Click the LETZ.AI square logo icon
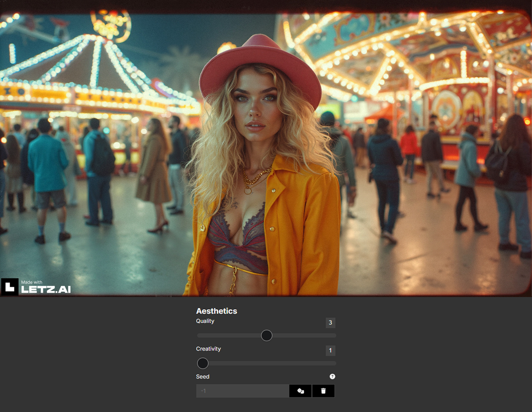Image resolution: width=532 pixels, height=412 pixels. click(x=10, y=287)
